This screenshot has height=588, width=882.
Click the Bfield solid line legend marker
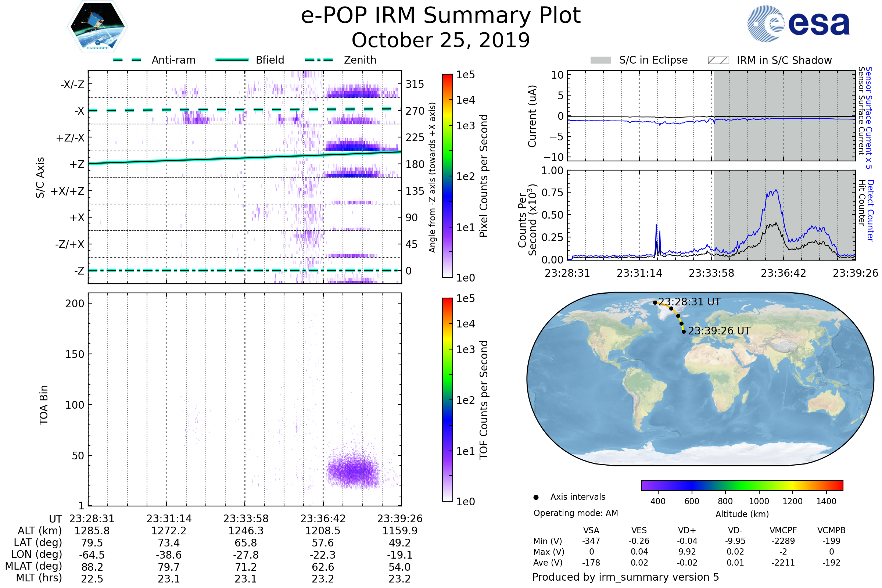coord(232,60)
